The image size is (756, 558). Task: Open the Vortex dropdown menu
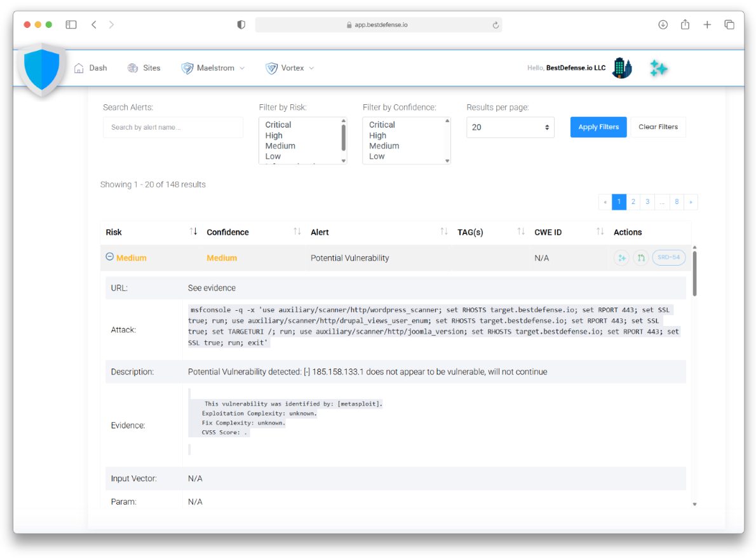[x=289, y=68]
